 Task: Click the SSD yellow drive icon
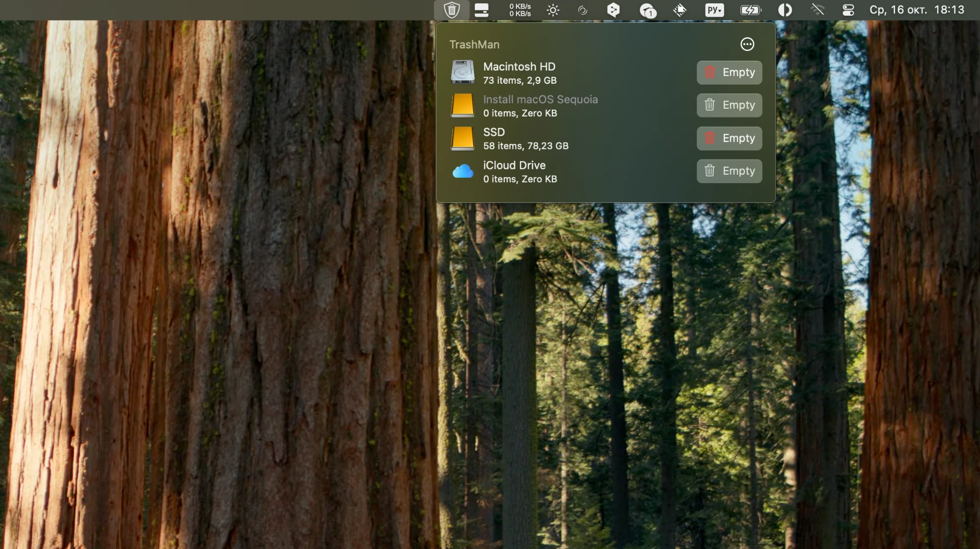pyautogui.click(x=463, y=138)
